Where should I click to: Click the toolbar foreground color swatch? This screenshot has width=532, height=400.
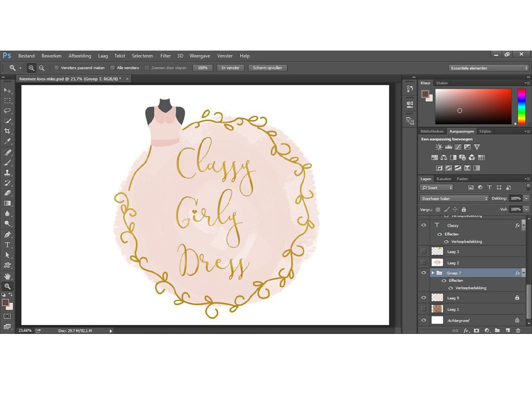(5, 302)
